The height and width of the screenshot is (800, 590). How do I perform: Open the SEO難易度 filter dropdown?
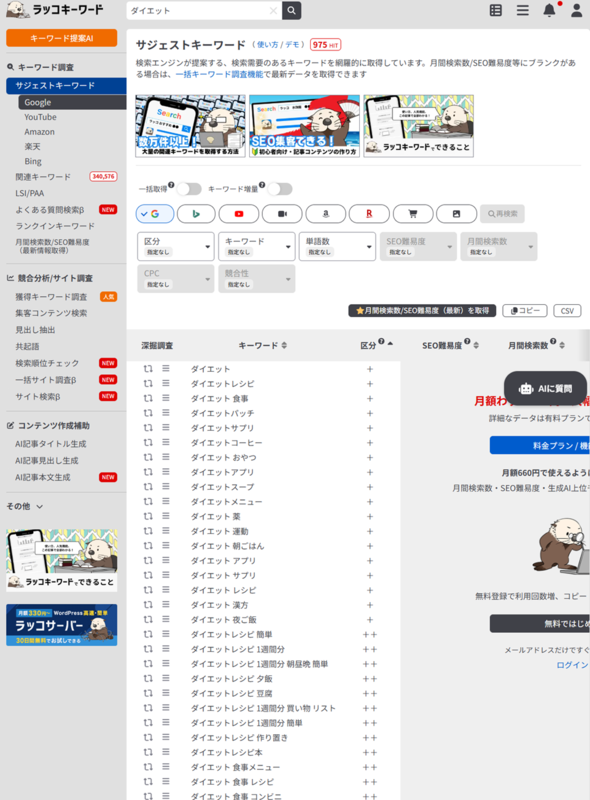tap(418, 246)
